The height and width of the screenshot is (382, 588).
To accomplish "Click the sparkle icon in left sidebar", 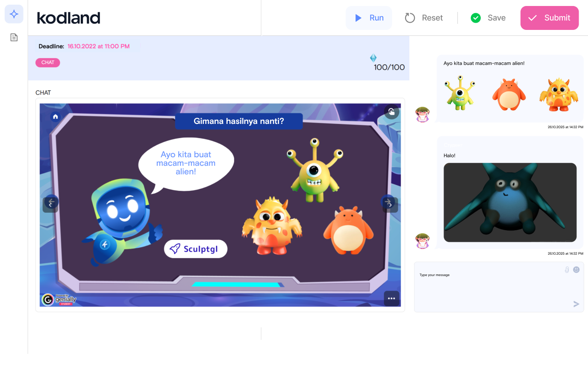I will 14,15.
